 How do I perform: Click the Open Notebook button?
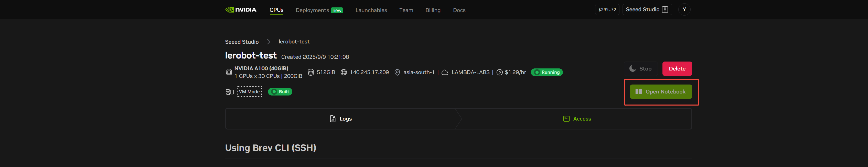pyautogui.click(x=661, y=92)
